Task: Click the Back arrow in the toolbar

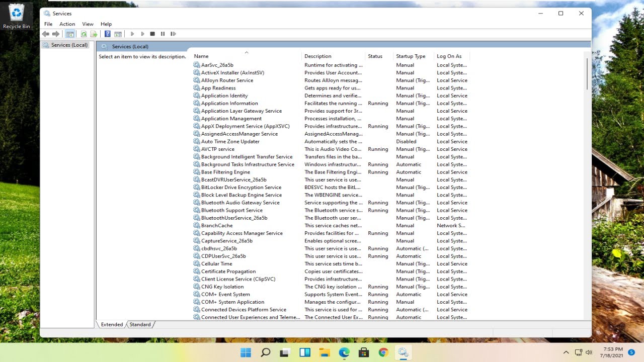Action: pos(46,34)
